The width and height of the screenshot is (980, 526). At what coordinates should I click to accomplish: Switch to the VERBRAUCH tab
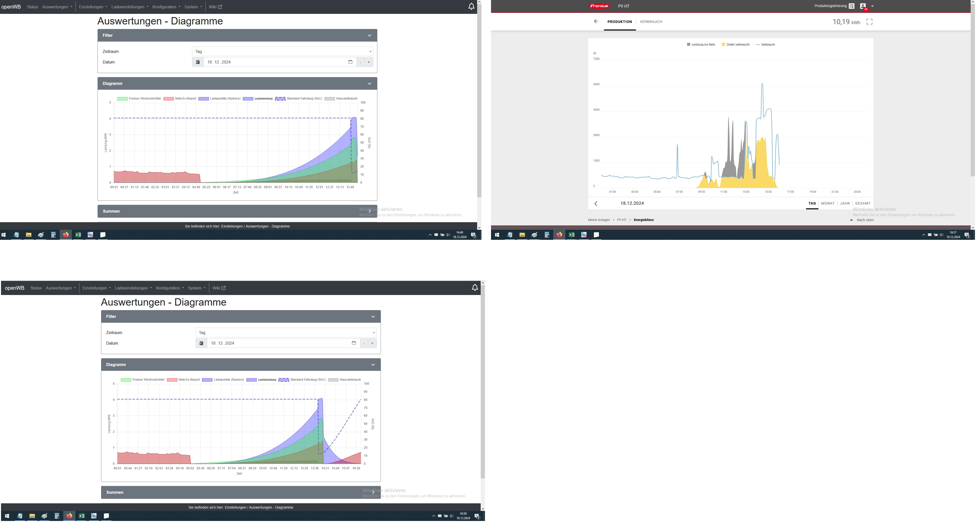tap(651, 22)
